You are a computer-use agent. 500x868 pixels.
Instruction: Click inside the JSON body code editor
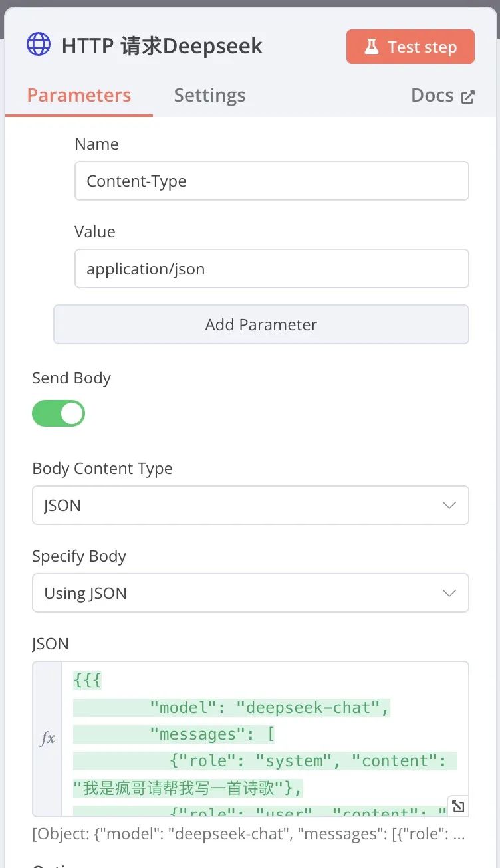(265, 739)
